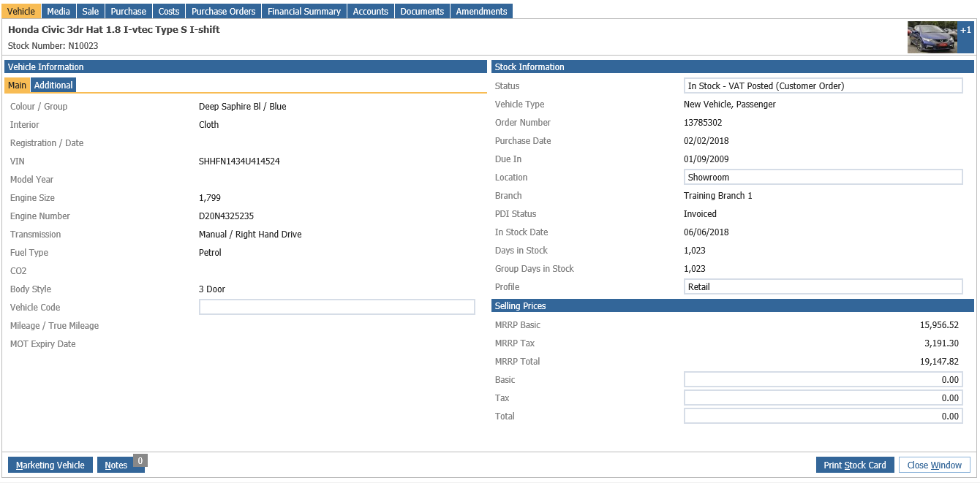Click the colour value Deep Saphire Bl / Blue
This screenshot has width=980, height=483.
[x=243, y=107]
